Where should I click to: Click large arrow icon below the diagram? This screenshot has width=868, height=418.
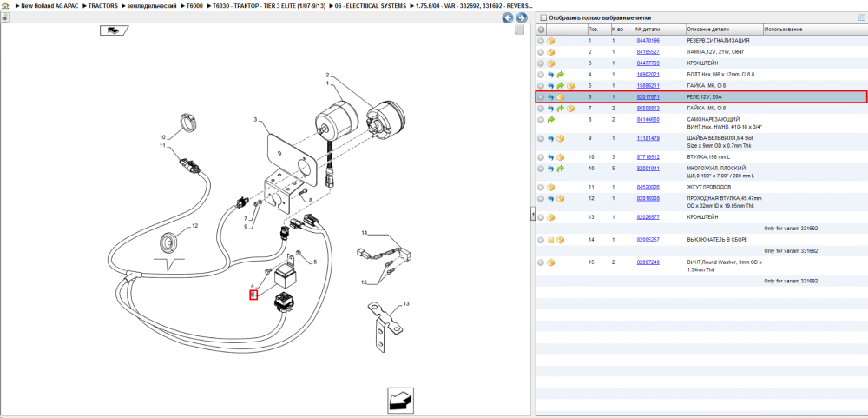pyautogui.click(x=401, y=399)
